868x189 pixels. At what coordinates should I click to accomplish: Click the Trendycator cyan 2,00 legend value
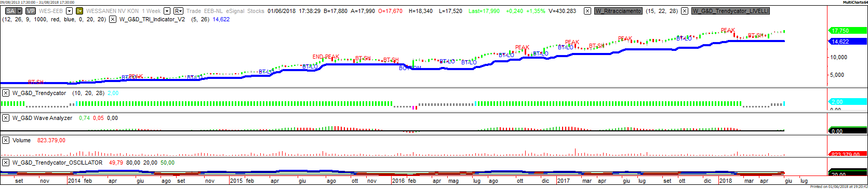pyautogui.click(x=113, y=93)
